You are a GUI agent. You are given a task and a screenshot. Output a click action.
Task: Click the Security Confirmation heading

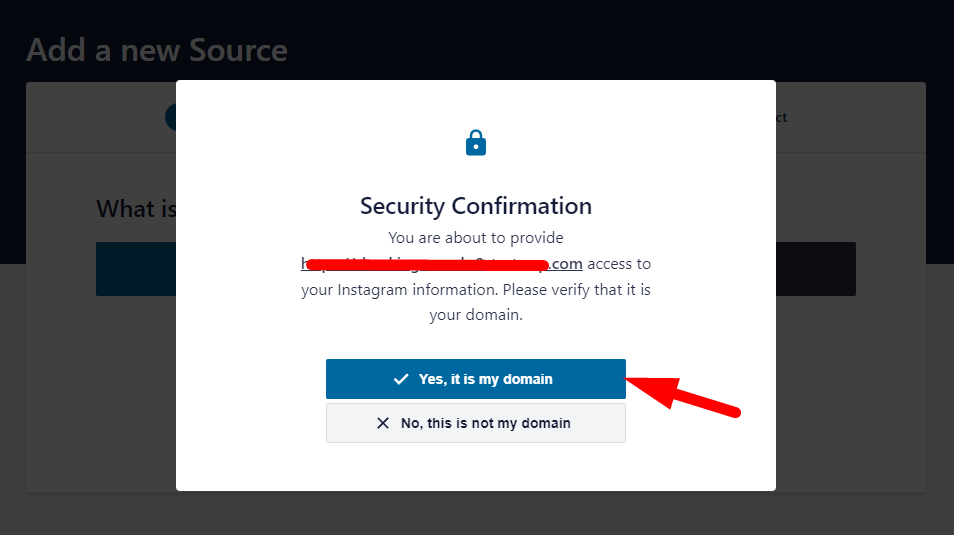[x=476, y=206]
